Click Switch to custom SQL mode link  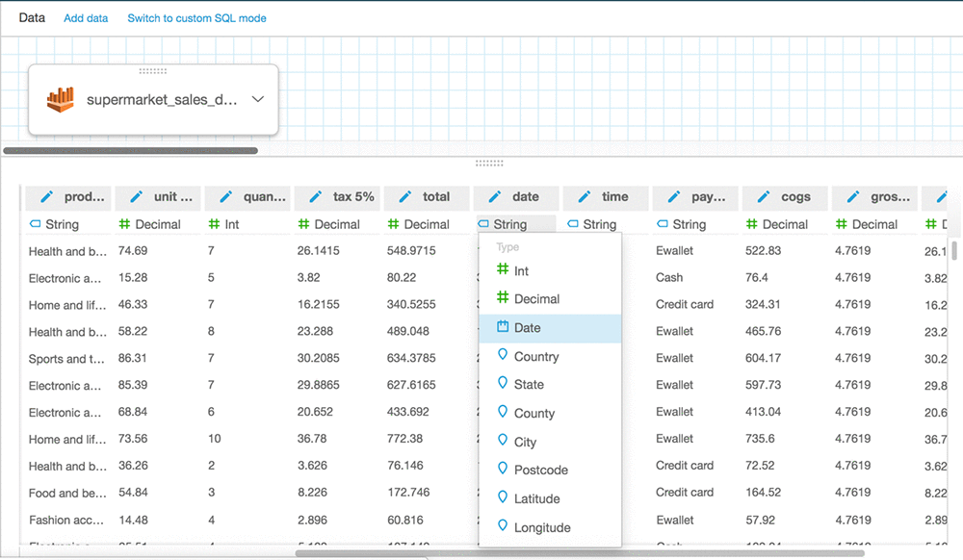(x=196, y=18)
